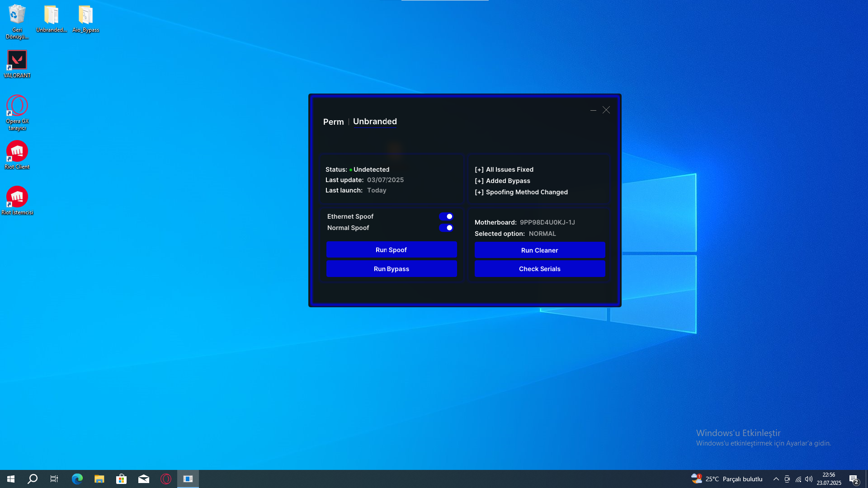This screenshot has width=868, height=488.
Task: Toggle the Ethernet Spoof switch
Action: point(446,216)
